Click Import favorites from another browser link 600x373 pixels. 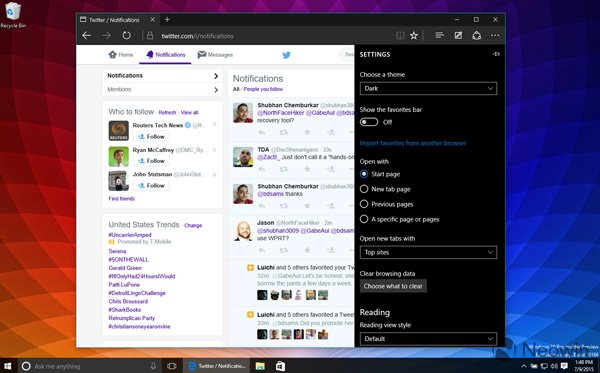point(413,143)
